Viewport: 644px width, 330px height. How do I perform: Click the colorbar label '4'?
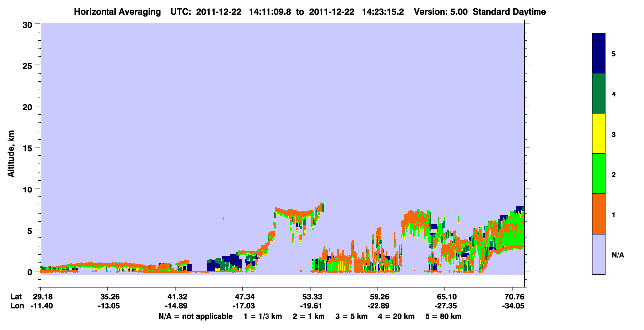tap(614, 94)
